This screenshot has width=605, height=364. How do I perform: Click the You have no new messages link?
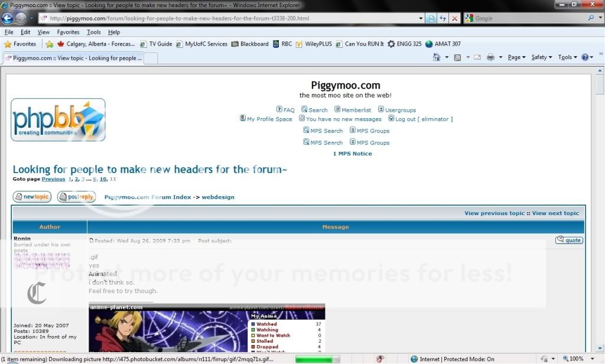(340, 119)
